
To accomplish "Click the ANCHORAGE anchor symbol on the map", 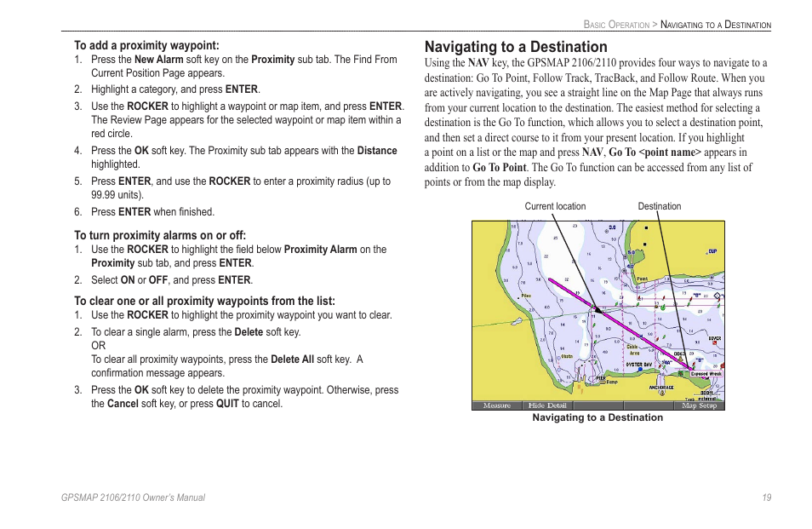I will 662,393.
